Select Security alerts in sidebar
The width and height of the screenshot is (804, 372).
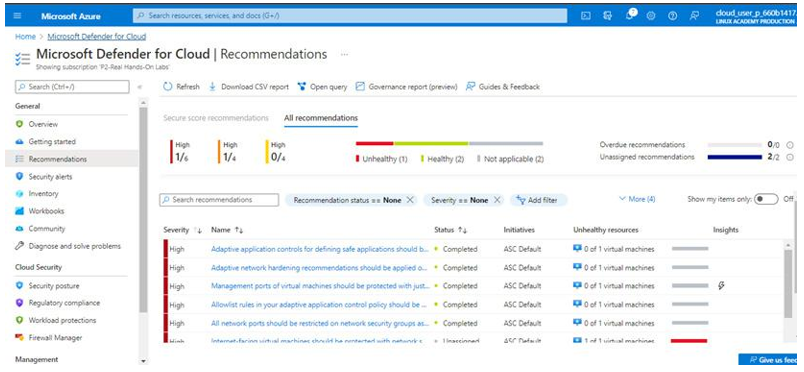(50, 177)
